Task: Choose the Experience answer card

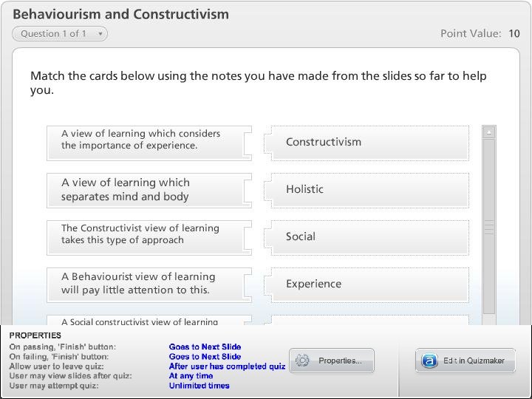Action: 369,284
